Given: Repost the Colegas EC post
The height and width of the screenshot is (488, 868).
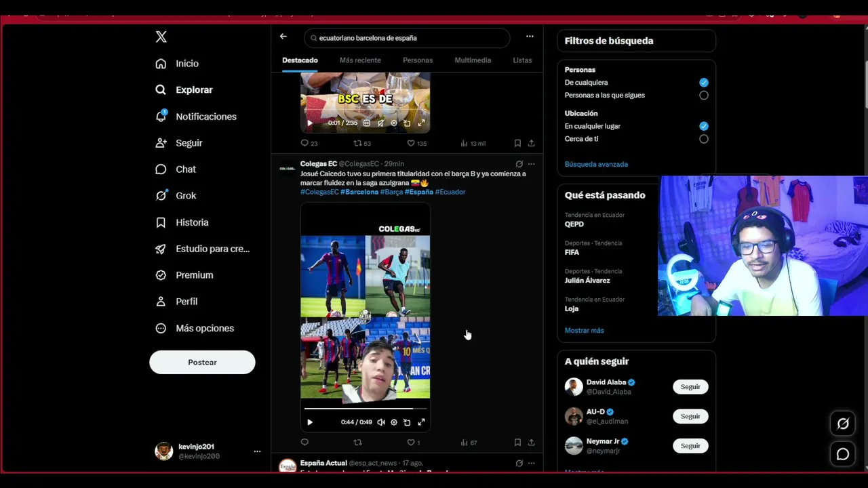Looking at the screenshot, I should 357,443.
